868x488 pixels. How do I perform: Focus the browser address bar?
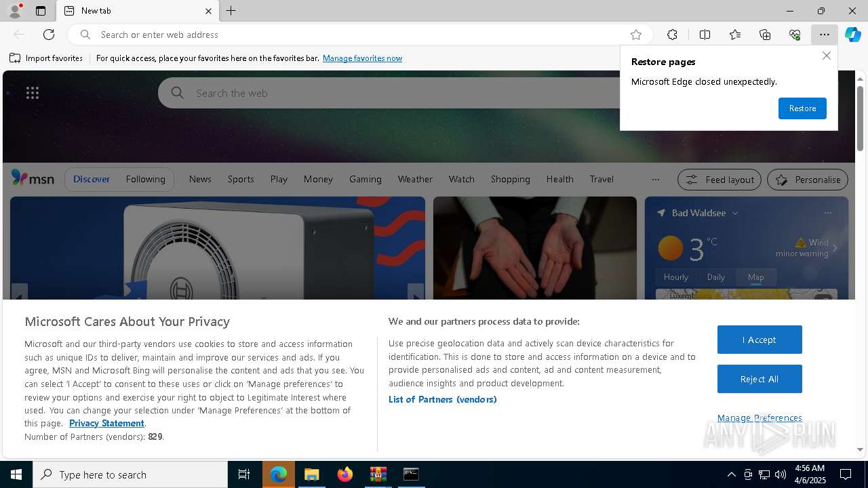coord(359,35)
